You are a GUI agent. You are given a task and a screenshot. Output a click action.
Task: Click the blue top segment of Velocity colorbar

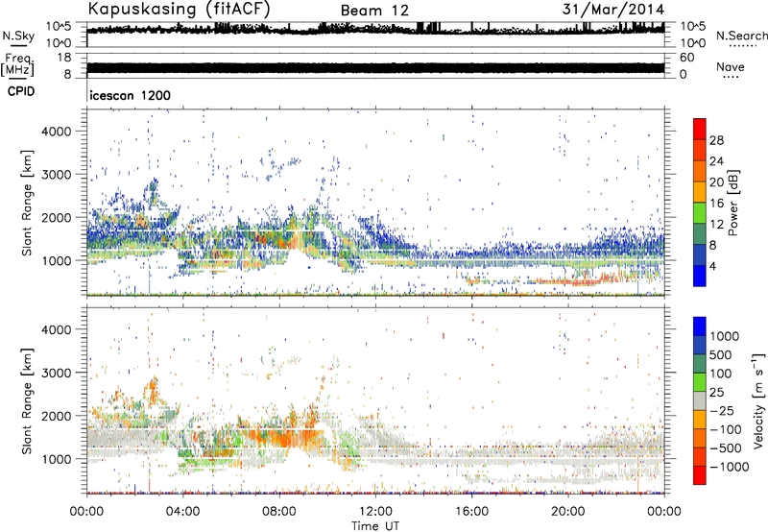(x=700, y=326)
